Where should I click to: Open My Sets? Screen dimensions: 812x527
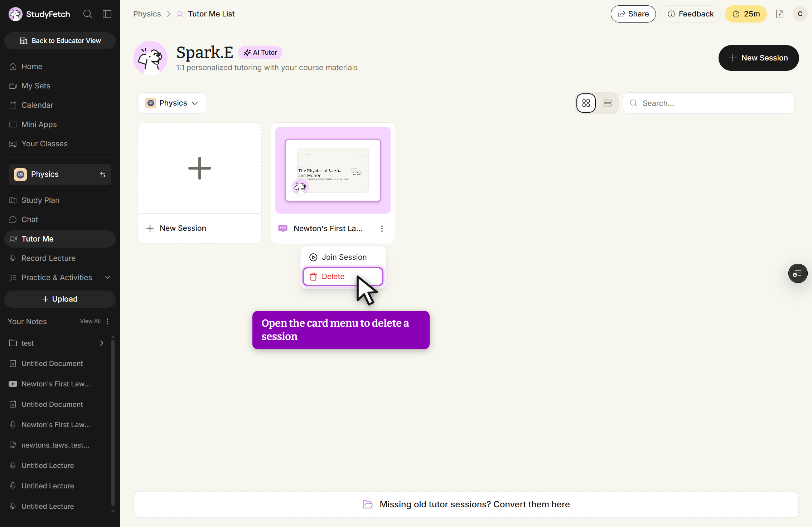point(60,86)
